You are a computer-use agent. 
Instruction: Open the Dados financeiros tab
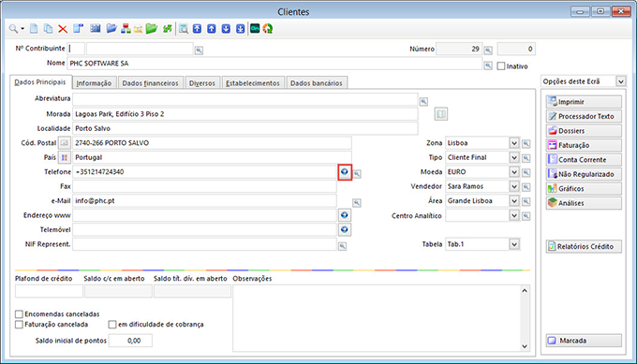click(x=150, y=82)
